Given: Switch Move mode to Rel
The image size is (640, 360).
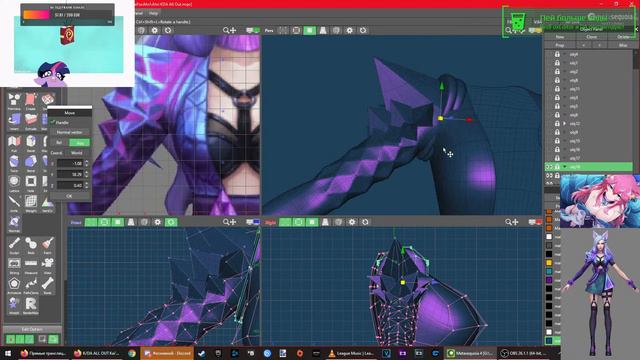Looking at the screenshot, I should point(59,142).
